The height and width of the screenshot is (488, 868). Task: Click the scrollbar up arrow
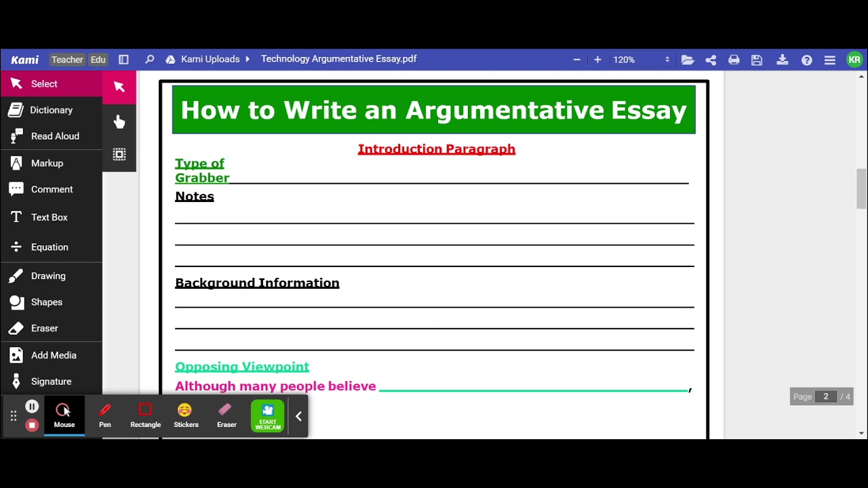click(x=861, y=77)
